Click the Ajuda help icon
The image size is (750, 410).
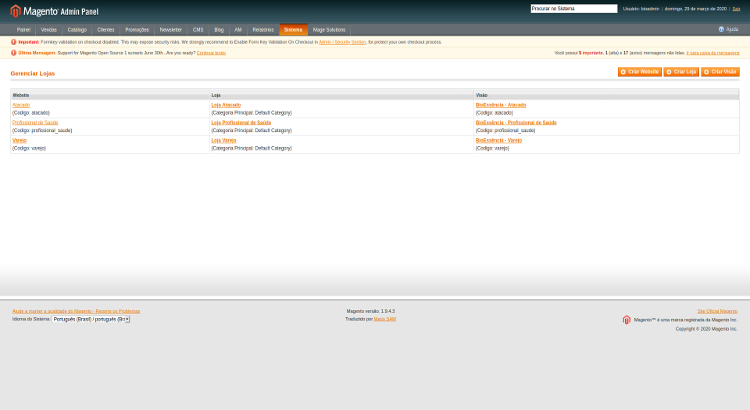(721, 30)
